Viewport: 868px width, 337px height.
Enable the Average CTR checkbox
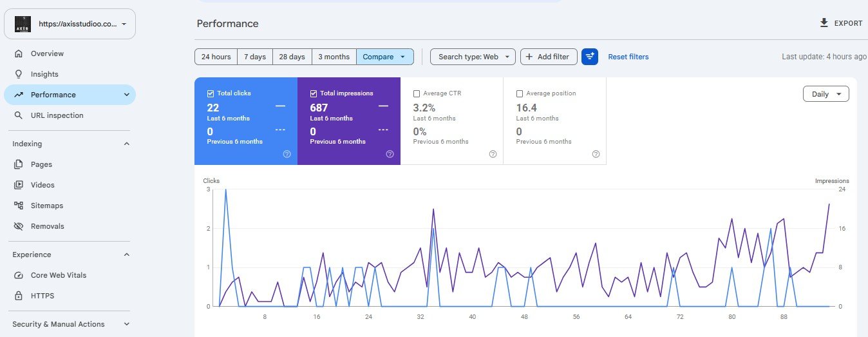tap(417, 93)
